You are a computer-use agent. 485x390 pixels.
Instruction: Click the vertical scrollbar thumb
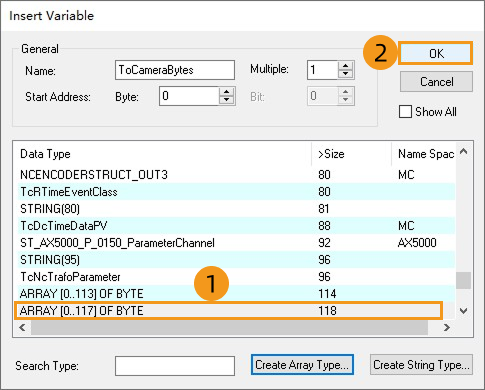point(463,280)
